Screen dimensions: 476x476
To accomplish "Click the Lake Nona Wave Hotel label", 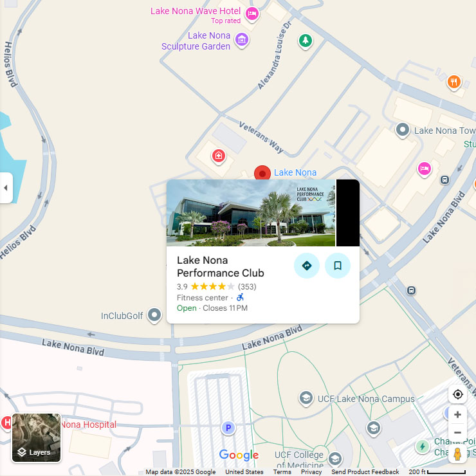I will click(196, 11).
